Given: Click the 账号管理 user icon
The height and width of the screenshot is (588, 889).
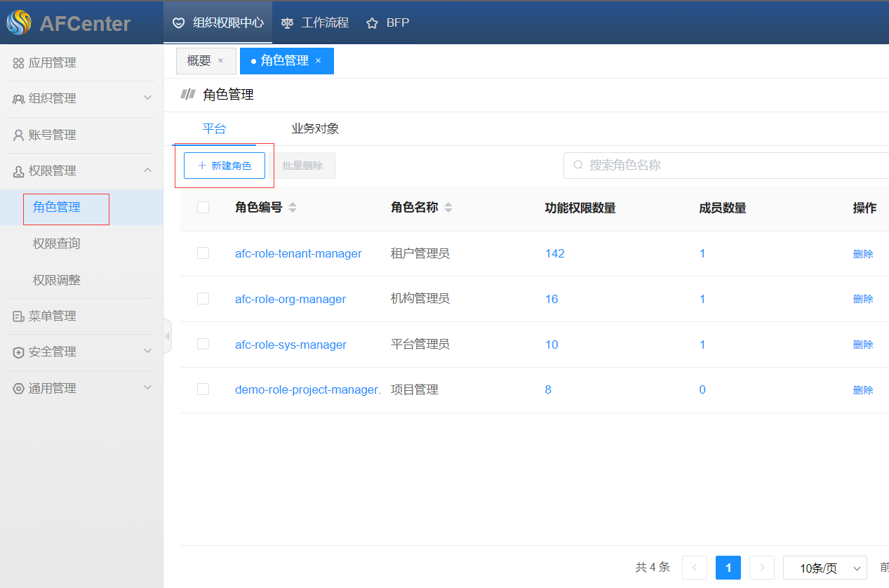Looking at the screenshot, I should click(x=18, y=135).
